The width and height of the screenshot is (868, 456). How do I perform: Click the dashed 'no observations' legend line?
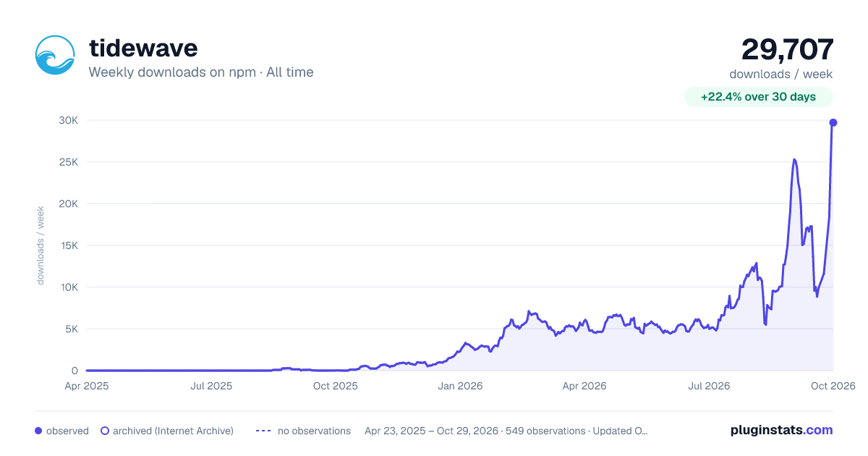[x=263, y=431]
